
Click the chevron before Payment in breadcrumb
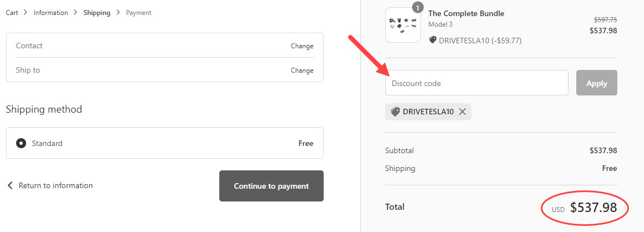[x=118, y=13]
